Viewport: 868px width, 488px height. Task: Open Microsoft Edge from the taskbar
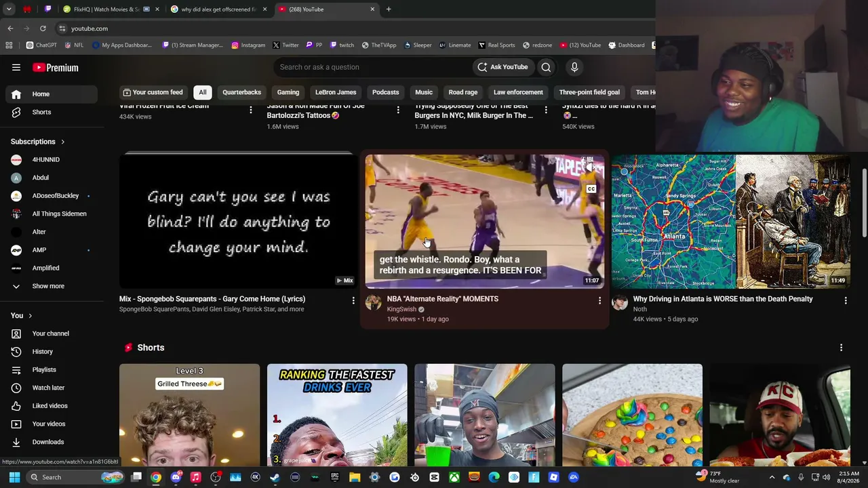click(x=494, y=477)
